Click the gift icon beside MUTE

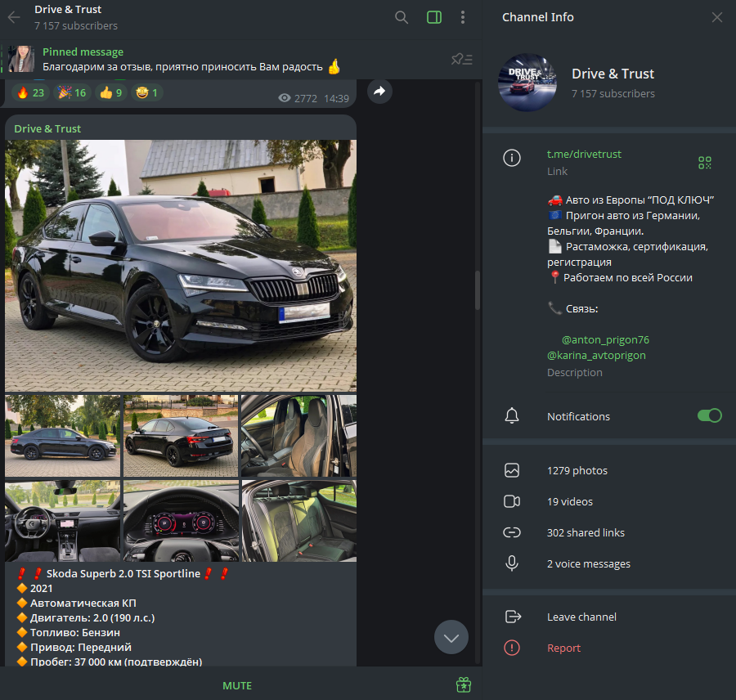pos(464,685)
